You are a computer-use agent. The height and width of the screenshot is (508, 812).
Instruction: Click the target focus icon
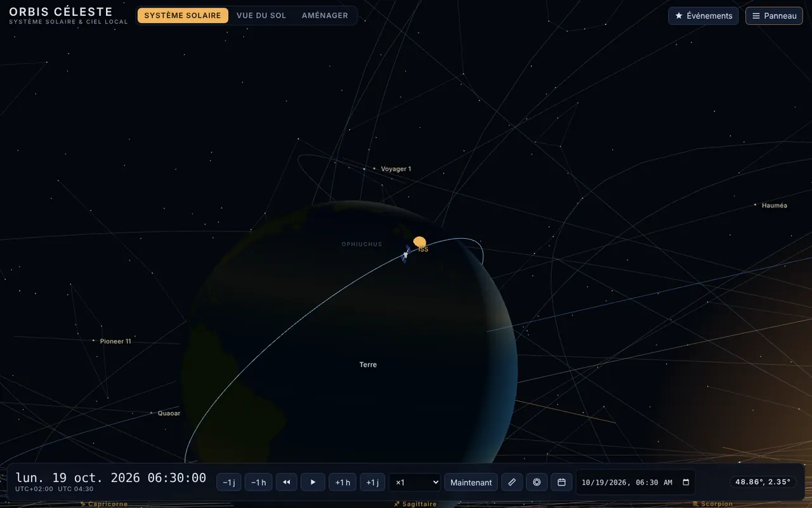pyautogui.click(x=537, y=483)
